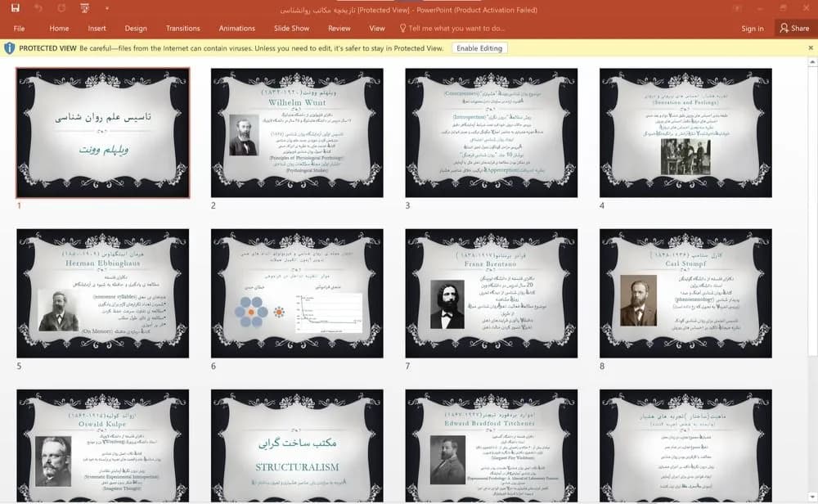
Task: Choose the Edward Bradford Titchener slide
Action: click(492, 446)
